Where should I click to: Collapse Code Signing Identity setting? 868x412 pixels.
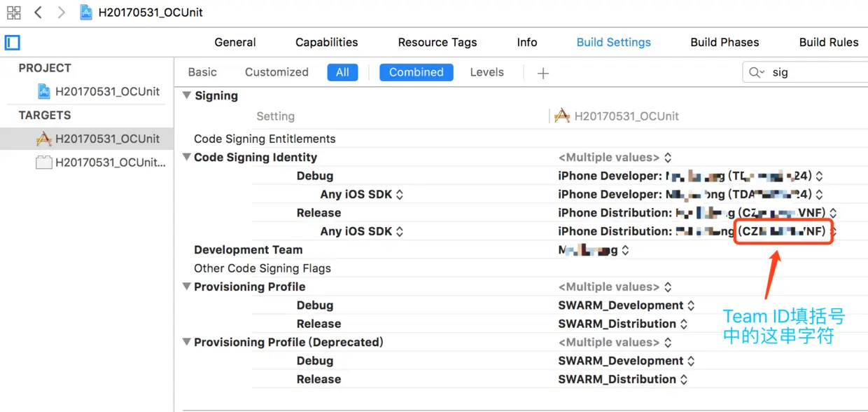click(x=187, y=157)
